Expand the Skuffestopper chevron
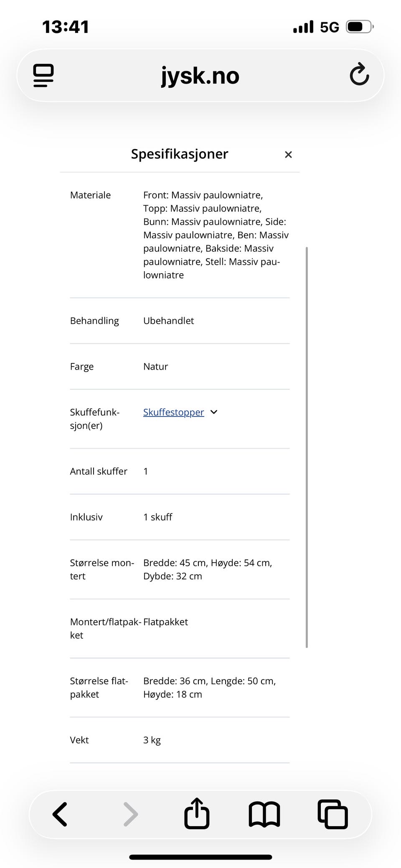Viewport: 401px width, 868px height. point(214,412)
